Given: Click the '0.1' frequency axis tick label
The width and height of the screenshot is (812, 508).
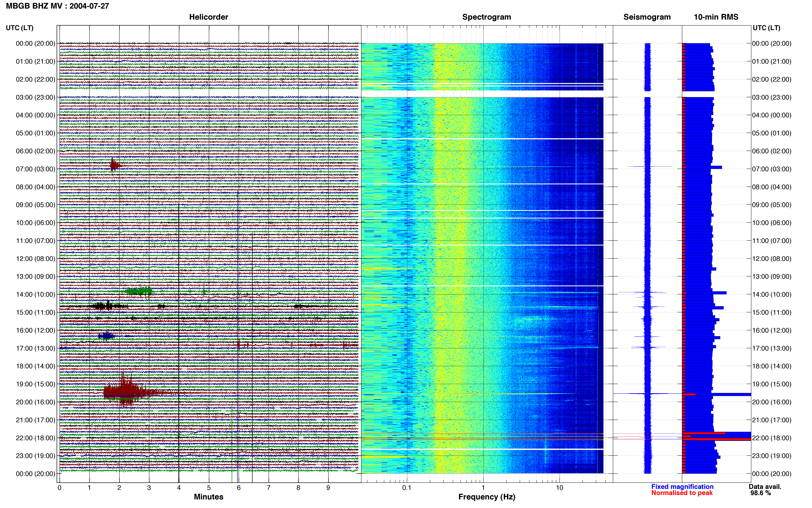Looking at the screenshot, I should 407,487.
